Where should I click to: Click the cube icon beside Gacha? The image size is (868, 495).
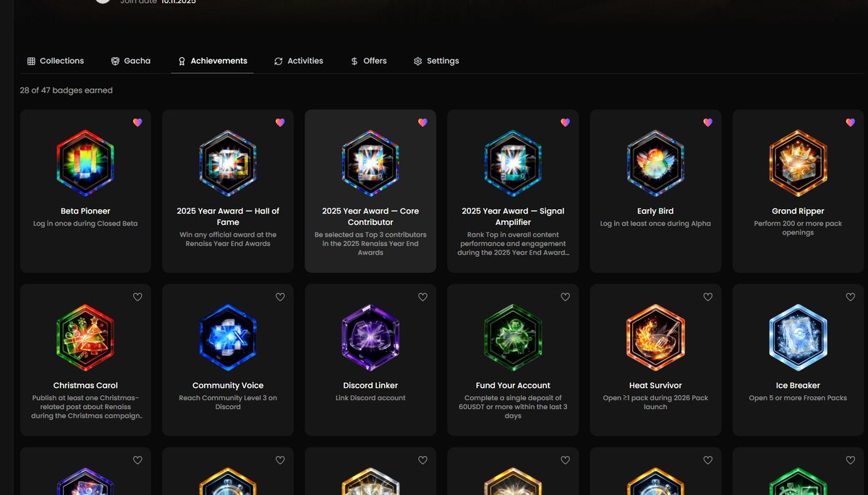click(x=115, y=62)
